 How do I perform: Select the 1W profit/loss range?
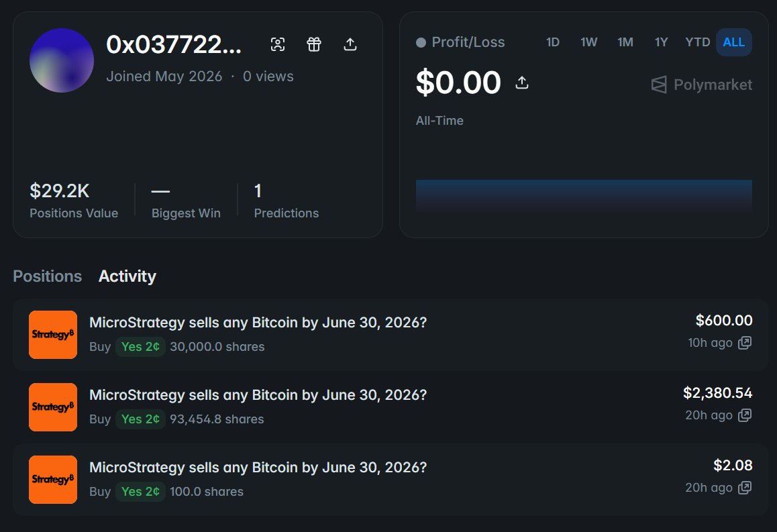tap(588, 42)
